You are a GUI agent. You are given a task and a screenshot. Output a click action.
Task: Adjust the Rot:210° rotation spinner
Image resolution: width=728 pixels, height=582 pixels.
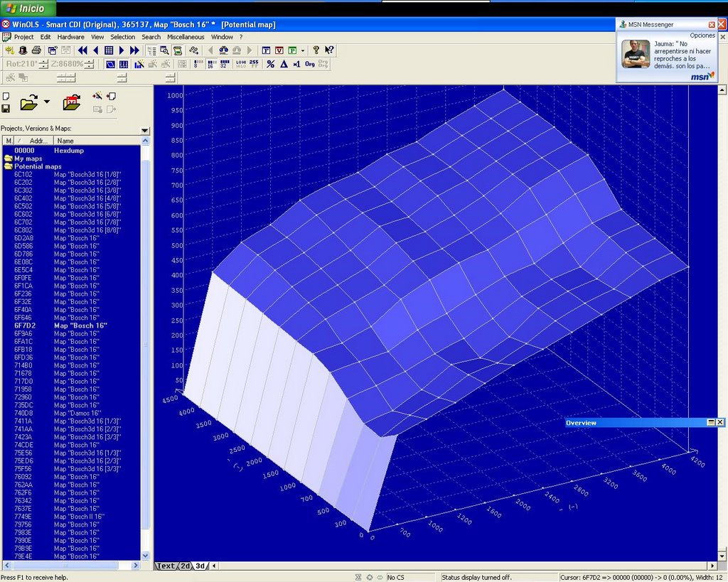click(x=43, y=64)
